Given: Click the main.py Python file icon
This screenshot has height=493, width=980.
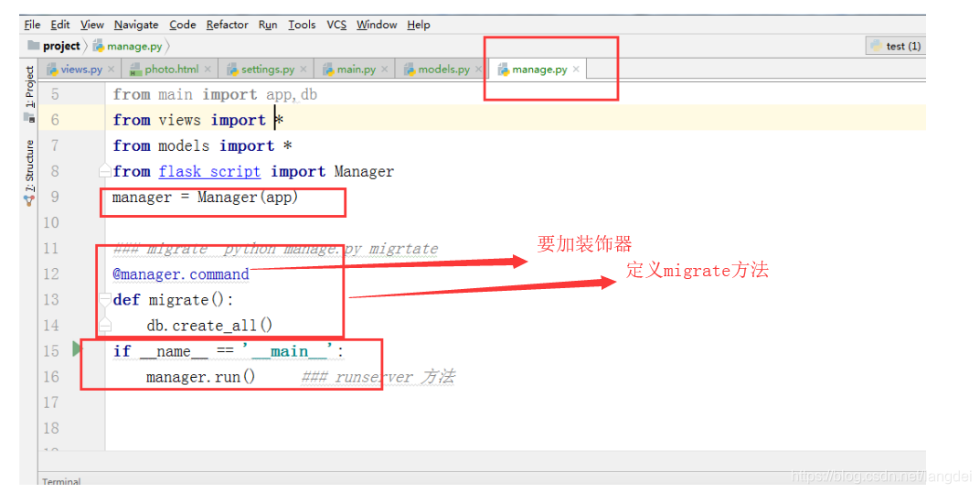Looking at the screenshot, I should tap(328, 70).
